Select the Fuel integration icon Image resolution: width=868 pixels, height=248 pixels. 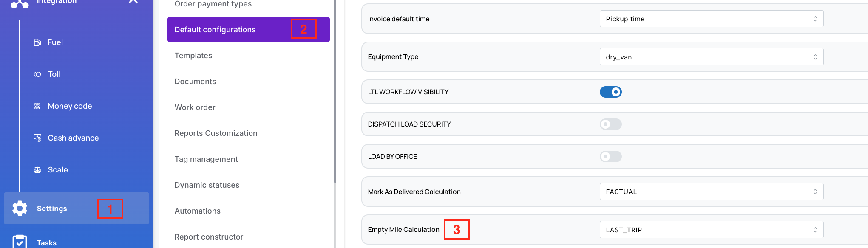tap(37, 42)
